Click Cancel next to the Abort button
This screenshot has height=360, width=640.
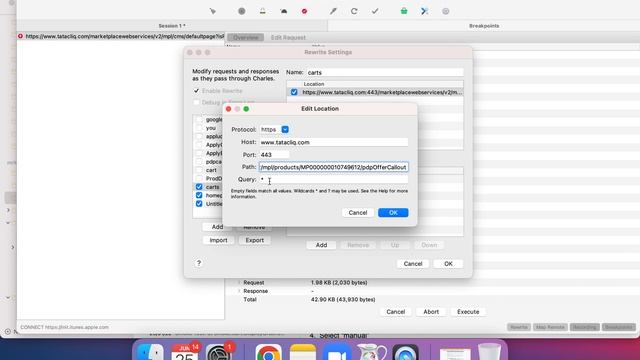[x=396, y=312]
